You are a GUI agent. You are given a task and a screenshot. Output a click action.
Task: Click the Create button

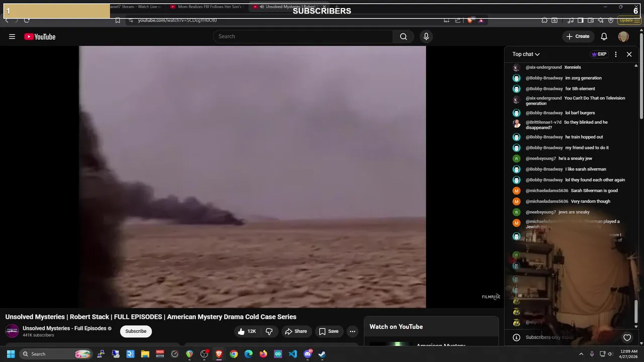(578, 36)
